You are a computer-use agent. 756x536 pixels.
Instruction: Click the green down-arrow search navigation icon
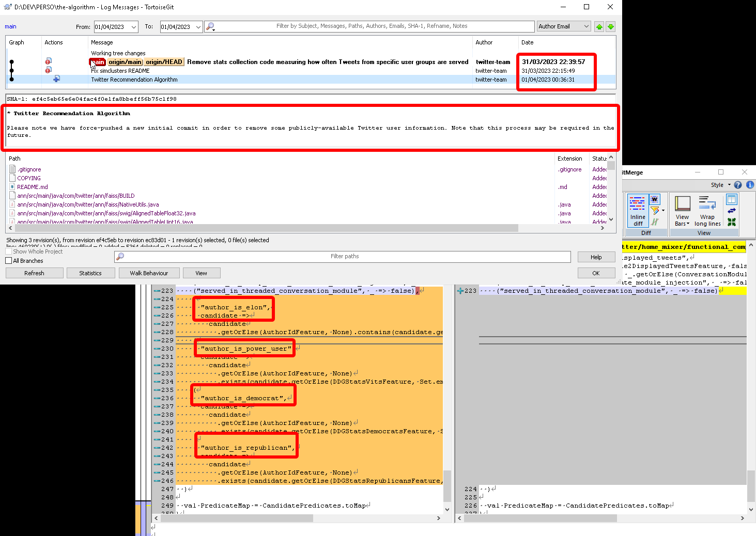[x=610, y=26]
